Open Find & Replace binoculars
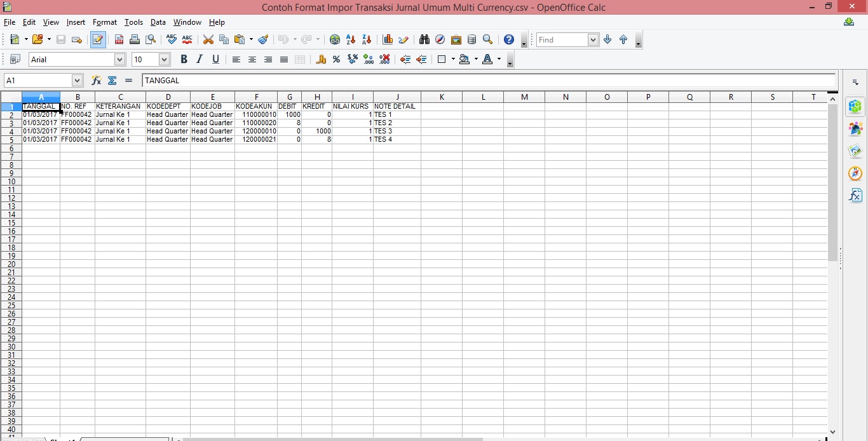Image resolution: width=868 pixels, height=441 pixels. pyautogui.click(x=424, y=39)
